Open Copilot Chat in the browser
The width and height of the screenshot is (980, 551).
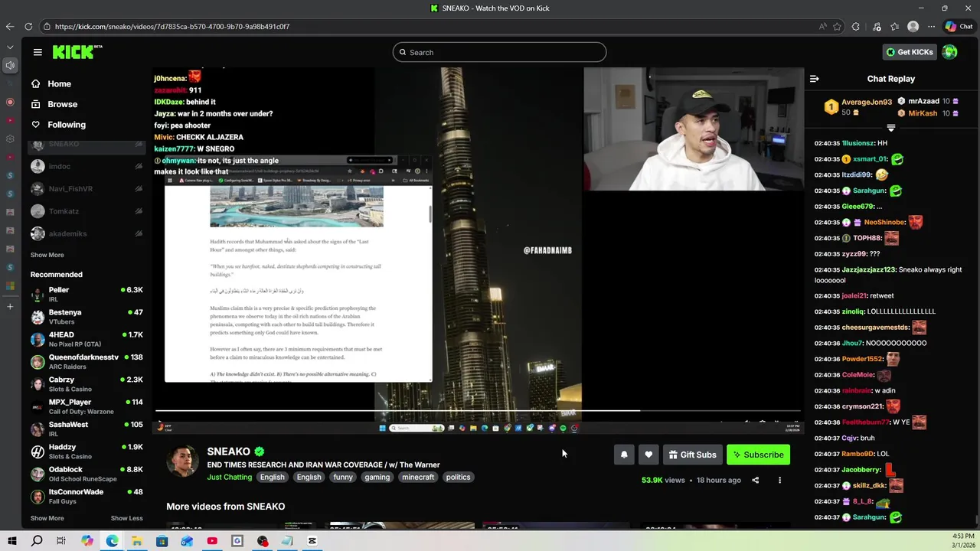tap(959, 26)
